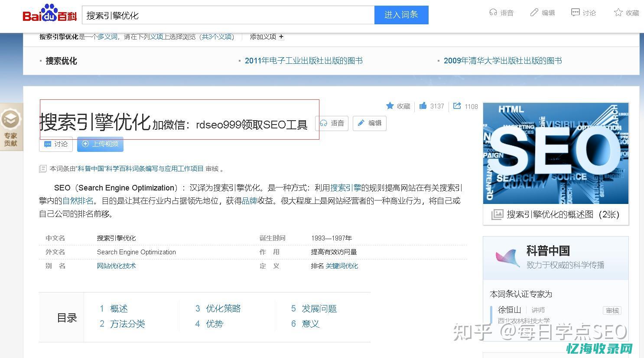Click the 上传视频 upload video button
The image size is (644, 358).
point(100,144)
